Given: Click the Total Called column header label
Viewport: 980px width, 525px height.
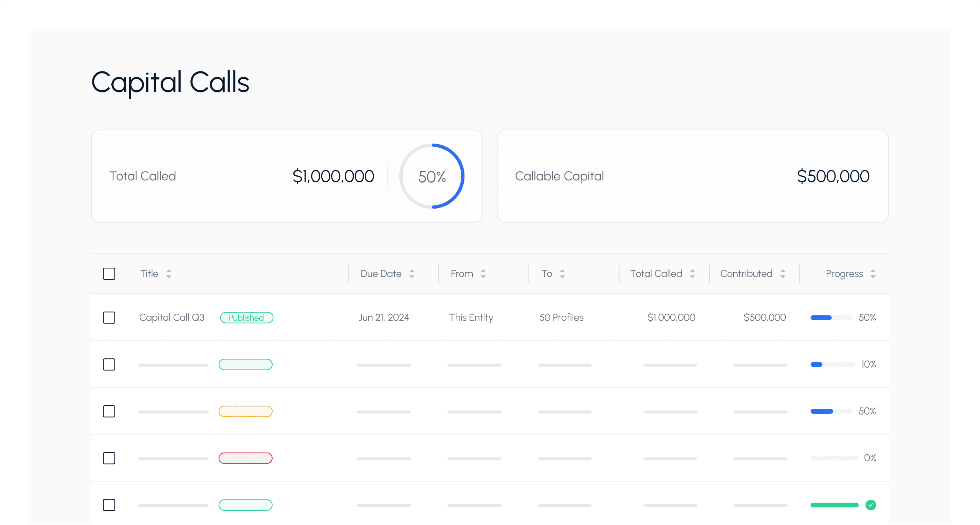Looking at the screenshot, I should coord(656,274).
